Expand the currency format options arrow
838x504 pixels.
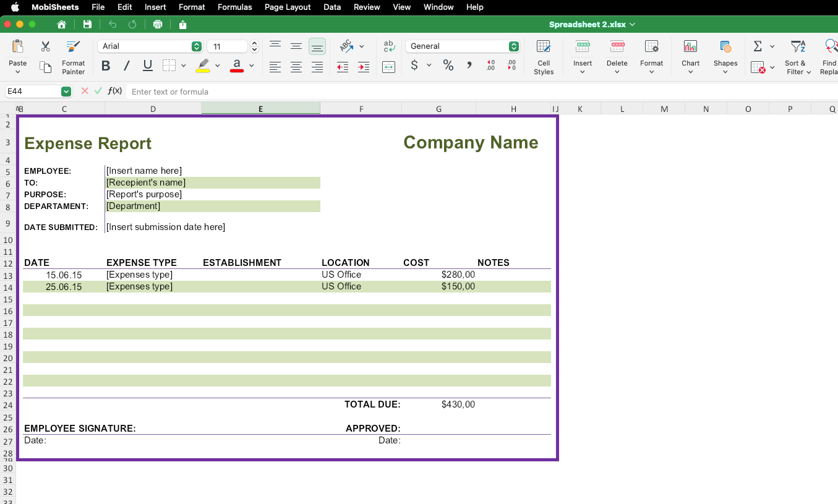[429, 66]
